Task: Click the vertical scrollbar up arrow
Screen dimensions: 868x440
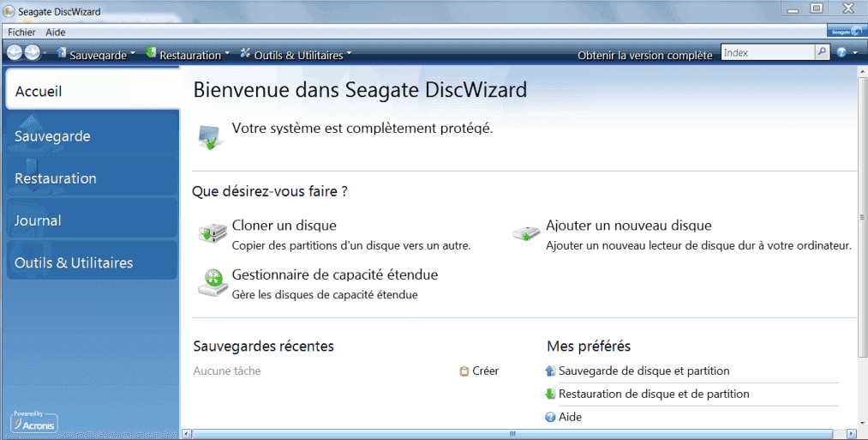Action: pos(863,71)
